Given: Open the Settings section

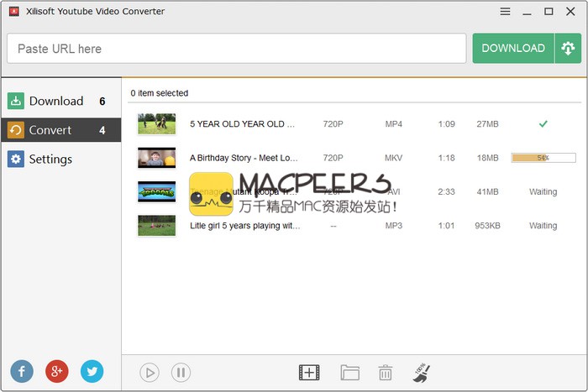Looking at the screenshot, I should click(61, 159).
